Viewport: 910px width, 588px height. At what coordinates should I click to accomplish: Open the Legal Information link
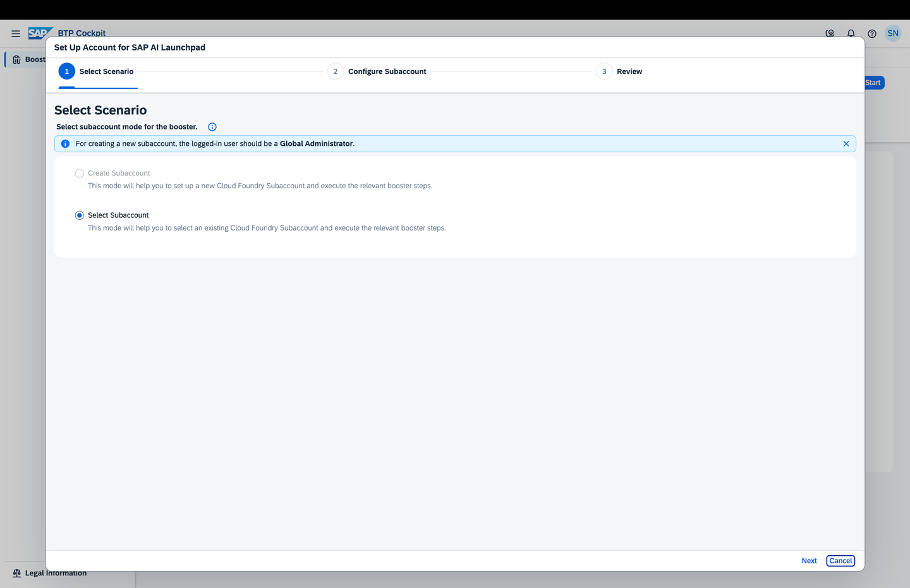56,573
